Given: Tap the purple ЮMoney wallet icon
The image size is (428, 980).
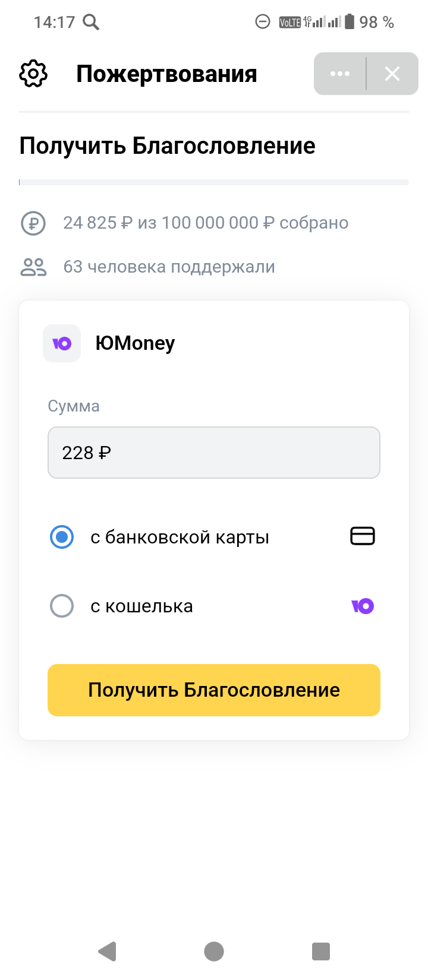Looking at the screenshot, I should coord(363,606).
